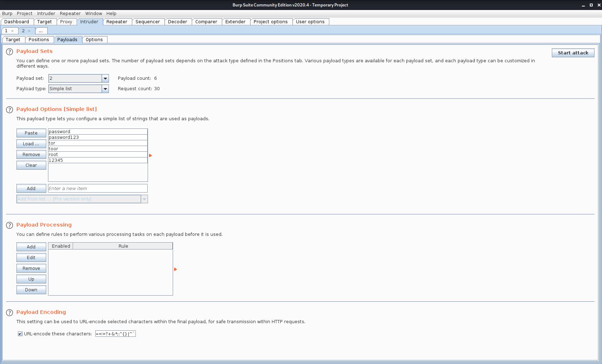Move processing rule Up
Viewport: 602px width, 364px height.
coord(31,279)
